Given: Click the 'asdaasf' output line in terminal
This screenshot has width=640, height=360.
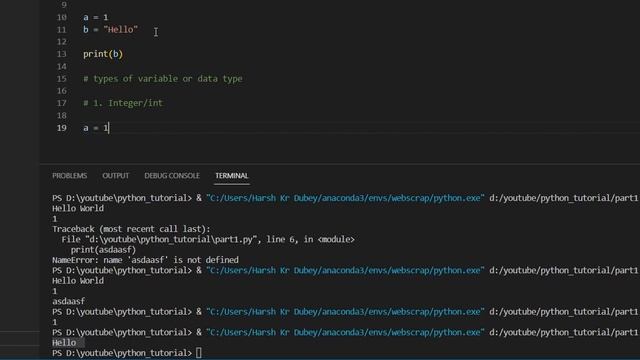Looking at the screenshot, I should click(69, 301).
